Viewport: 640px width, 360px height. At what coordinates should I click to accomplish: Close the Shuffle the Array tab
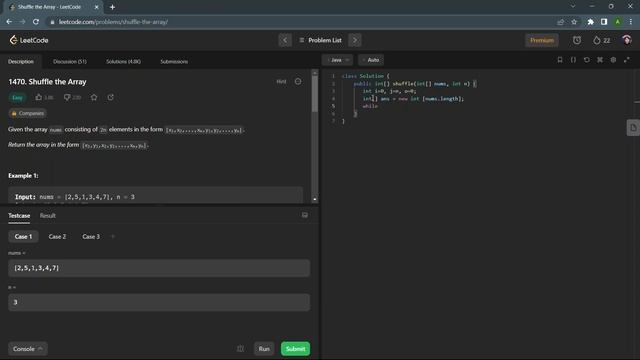96,7
